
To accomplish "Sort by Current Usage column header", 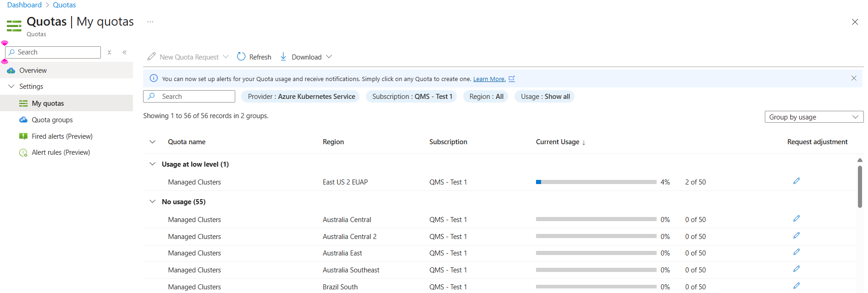I will click(558, 142).
